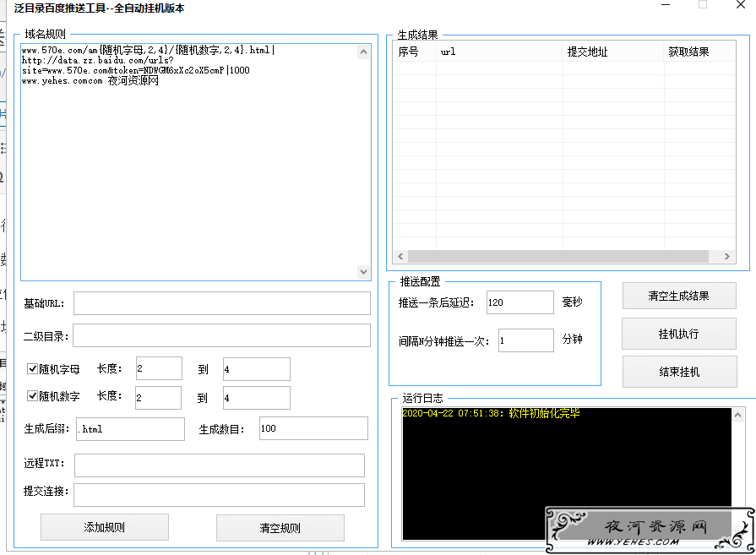Click the 生成数目 field showing 100
The image size is (756, 555).
(x=313, y=428)
